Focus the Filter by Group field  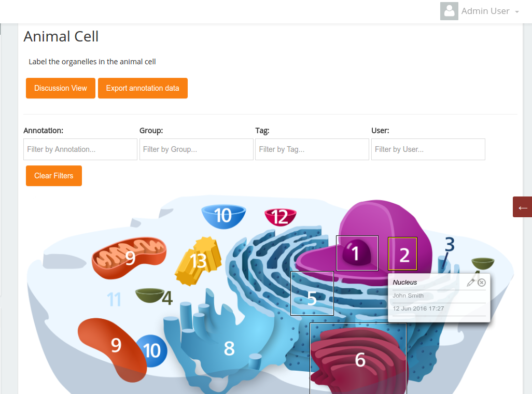pyautogui.click(x=196, y=149)
